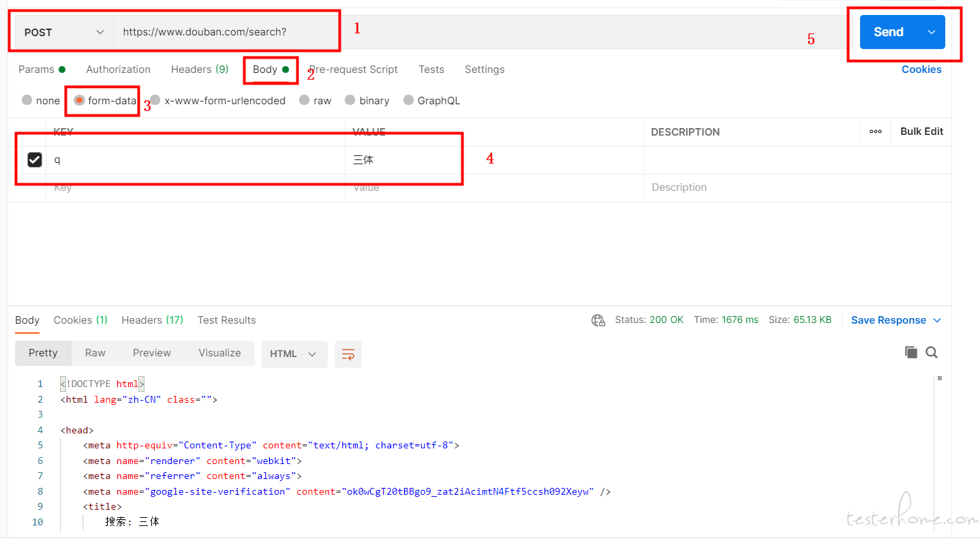Open the response Cookies (1) tab
Image resolution: width=980 pixels, height=539 pixels.
80,320
